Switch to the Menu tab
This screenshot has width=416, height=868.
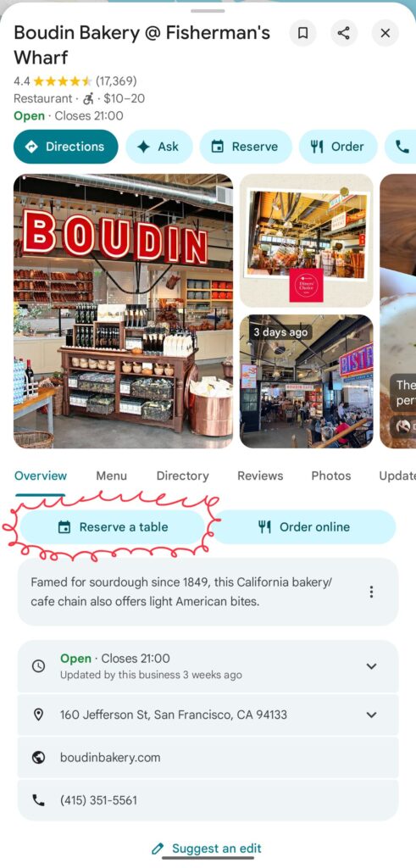tap(111, 476)
